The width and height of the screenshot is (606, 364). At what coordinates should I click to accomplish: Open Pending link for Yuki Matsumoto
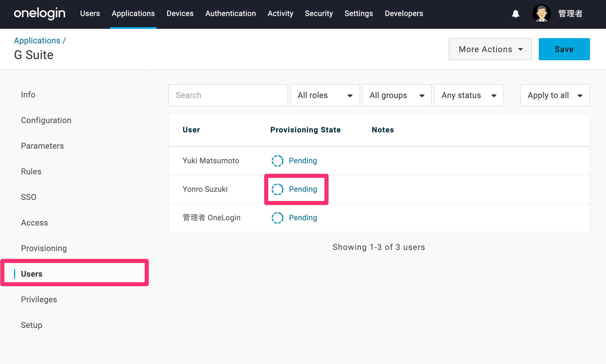tap(303, 161)
